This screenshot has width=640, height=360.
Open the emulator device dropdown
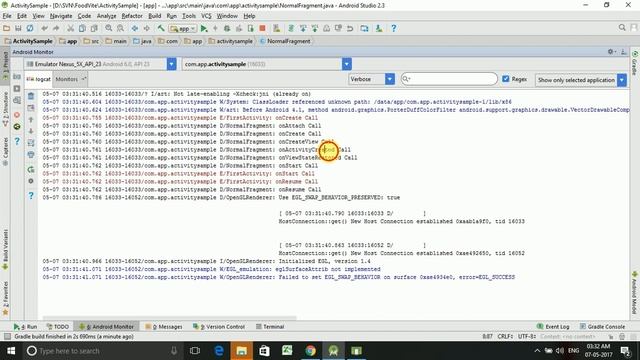click(x=171, y=64)
